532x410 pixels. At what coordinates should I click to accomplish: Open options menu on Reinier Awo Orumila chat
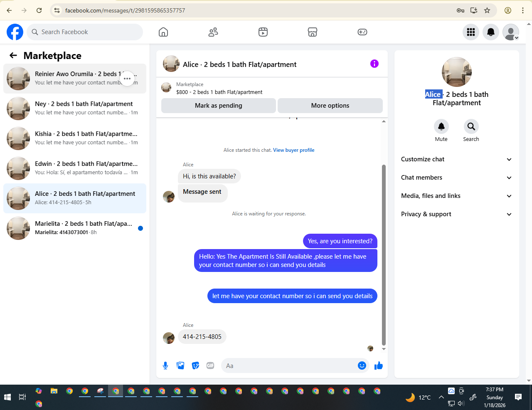point(127,79)
